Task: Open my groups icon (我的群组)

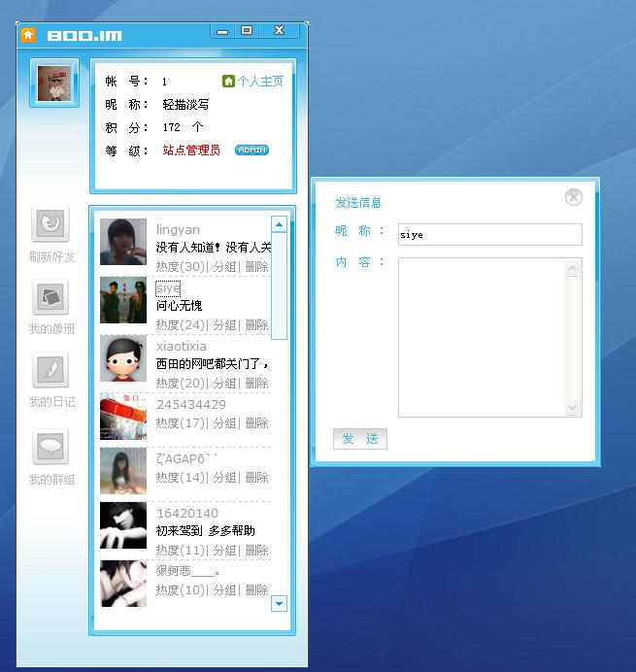Action: point(50,446)
